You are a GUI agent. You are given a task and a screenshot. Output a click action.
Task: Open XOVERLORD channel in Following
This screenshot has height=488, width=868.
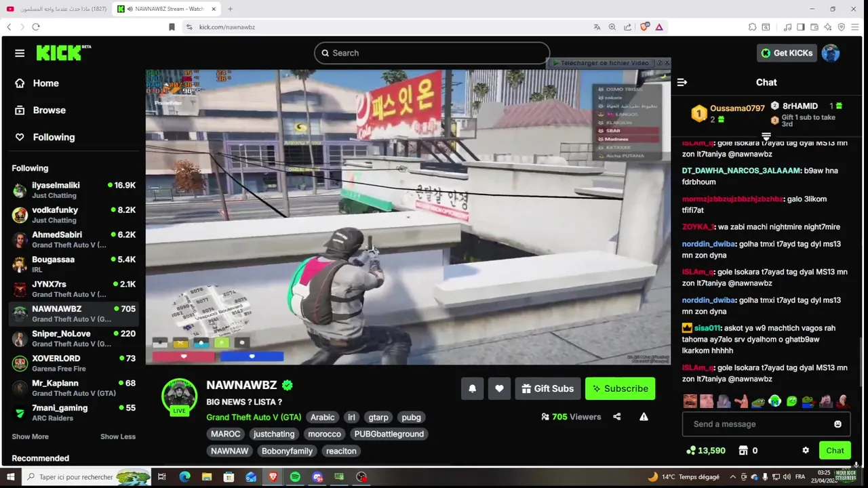pyautogui.click(x=73, y=363)
